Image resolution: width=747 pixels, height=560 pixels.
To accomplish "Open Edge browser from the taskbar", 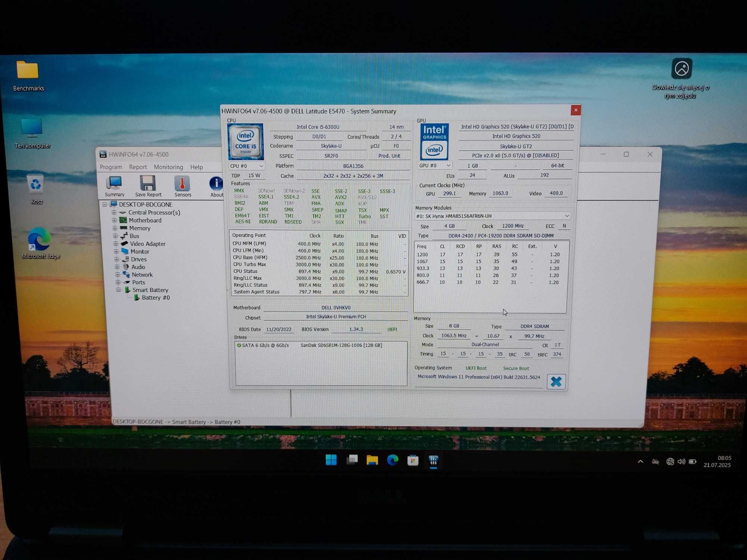I will point(393,460).
